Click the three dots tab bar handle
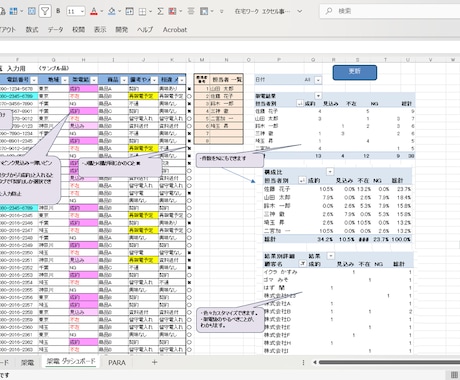460x380 pixels. (x=303, y=362)
